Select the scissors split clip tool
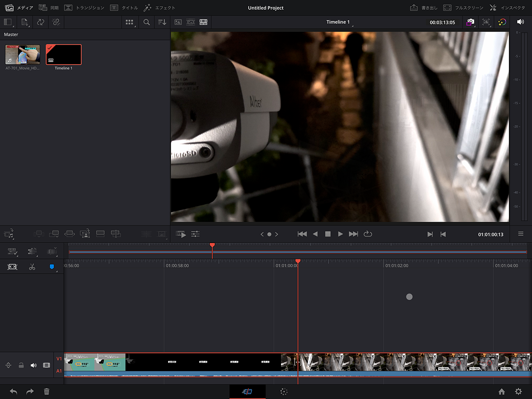This screenshot has width=532, height=399. tap(32, 267)
